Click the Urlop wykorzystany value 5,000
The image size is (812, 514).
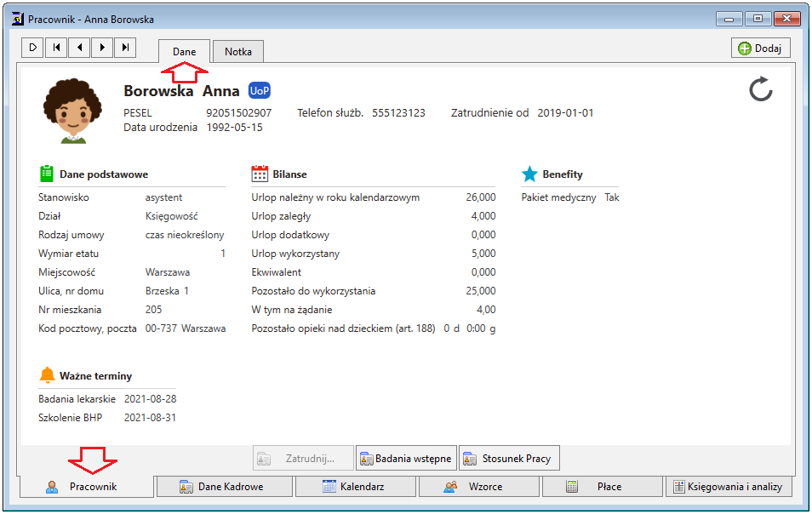483,254
